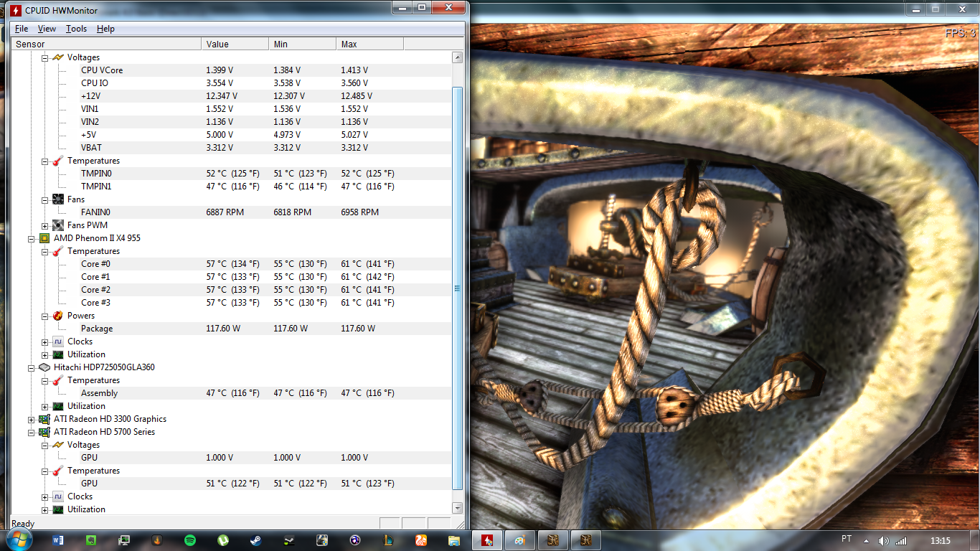Expand the Fans PWM node

[44, 225]
